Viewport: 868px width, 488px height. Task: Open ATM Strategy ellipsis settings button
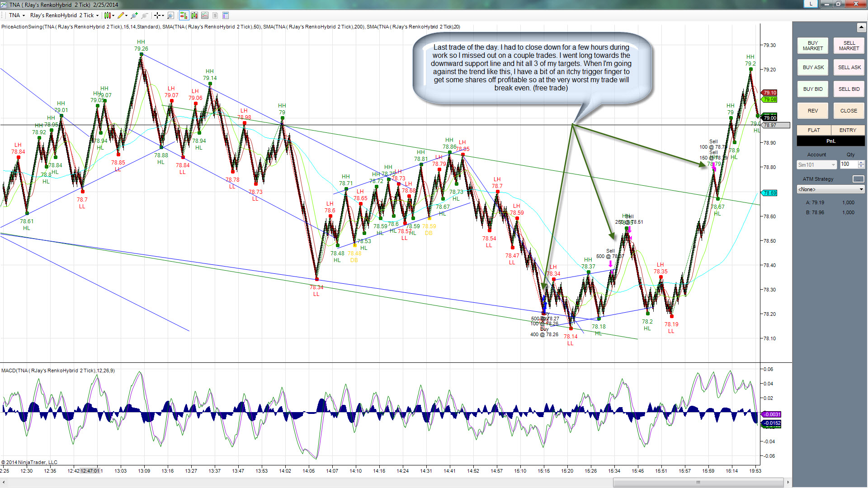click(x=858, y=179)
